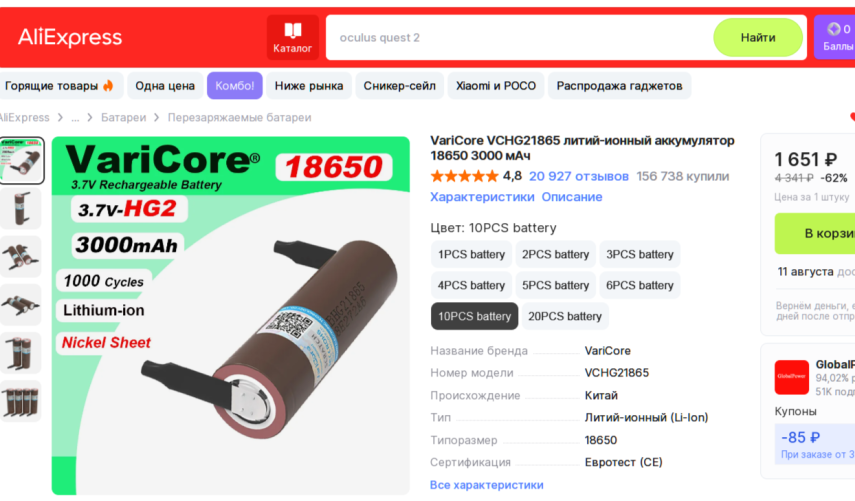Select the 1PCS battery option

(471, 254)
